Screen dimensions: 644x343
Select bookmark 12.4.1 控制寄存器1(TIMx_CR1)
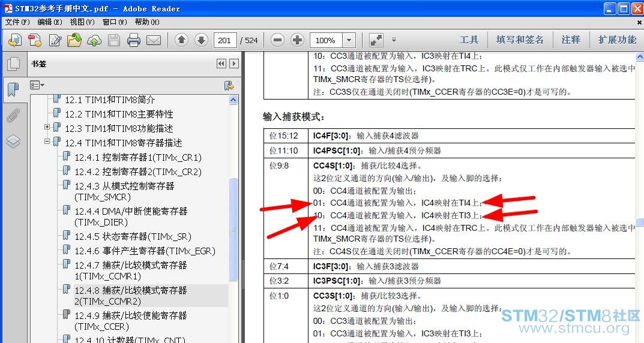pyautogui.click(x=138, y=157)
